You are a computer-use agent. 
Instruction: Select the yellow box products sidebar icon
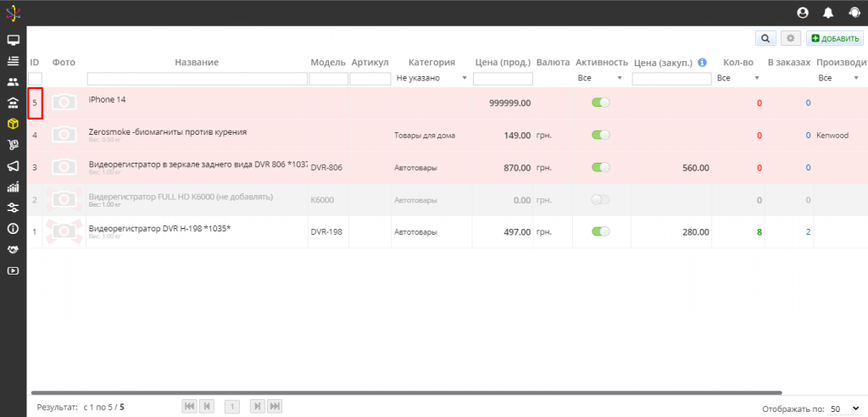[x=14, y=124]
